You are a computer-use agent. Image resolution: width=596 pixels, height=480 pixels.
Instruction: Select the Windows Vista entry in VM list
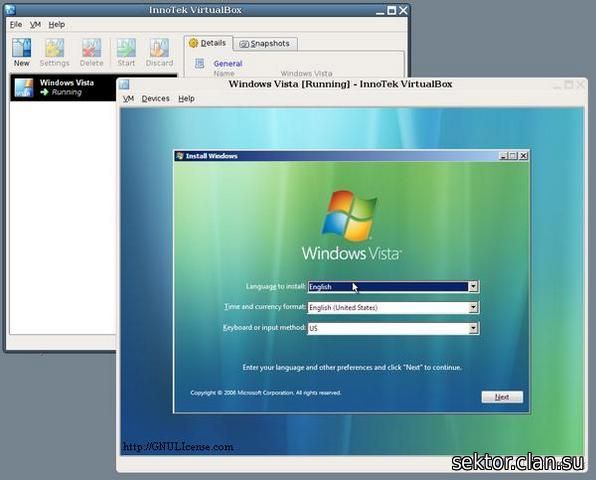point(94,87)
